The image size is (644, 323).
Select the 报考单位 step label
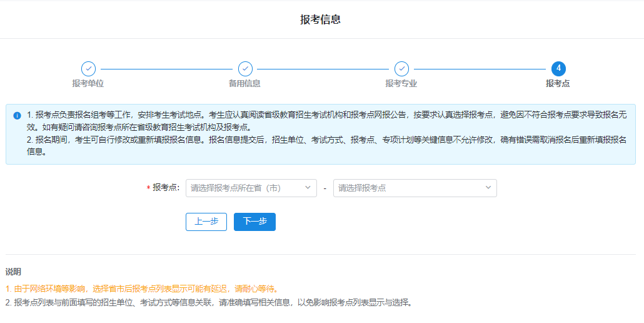coord(88,83)
